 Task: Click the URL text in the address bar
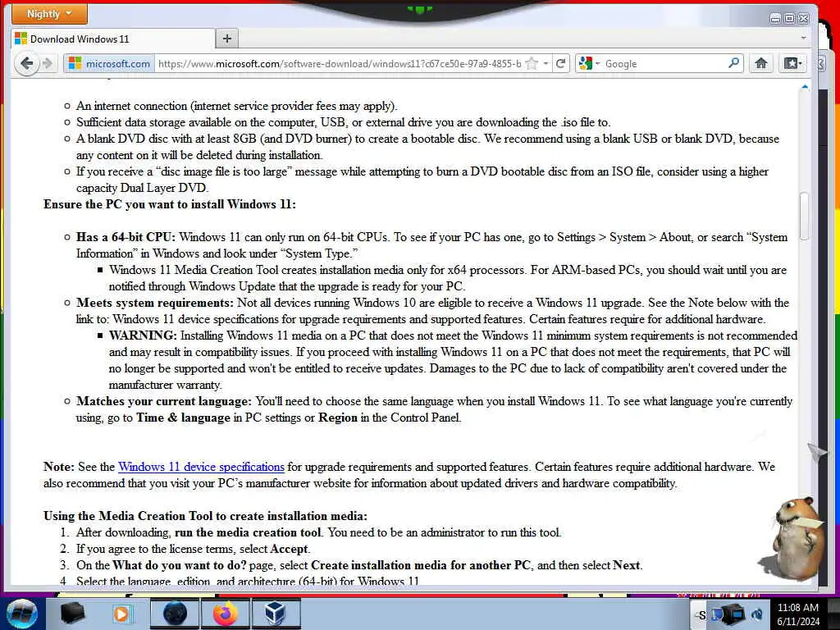click(339, 64)
